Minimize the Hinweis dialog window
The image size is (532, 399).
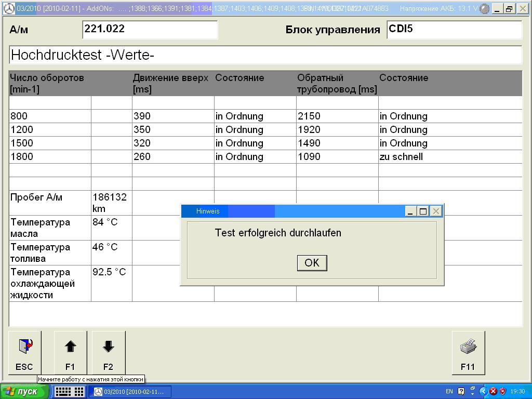tap(411, 211)
